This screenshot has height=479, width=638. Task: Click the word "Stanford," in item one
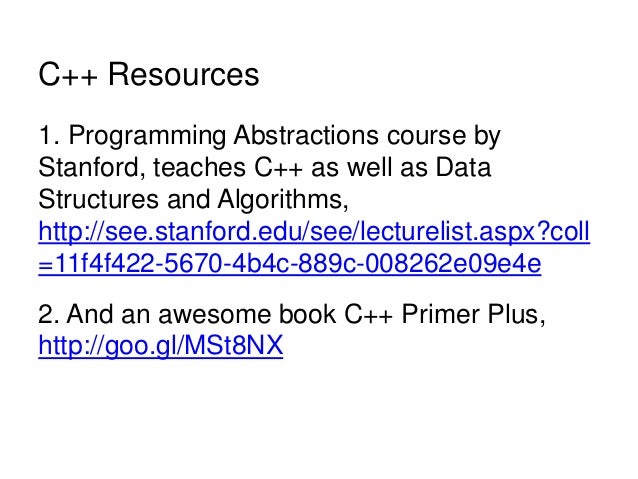pyautogui.click(x=92, y=168)
